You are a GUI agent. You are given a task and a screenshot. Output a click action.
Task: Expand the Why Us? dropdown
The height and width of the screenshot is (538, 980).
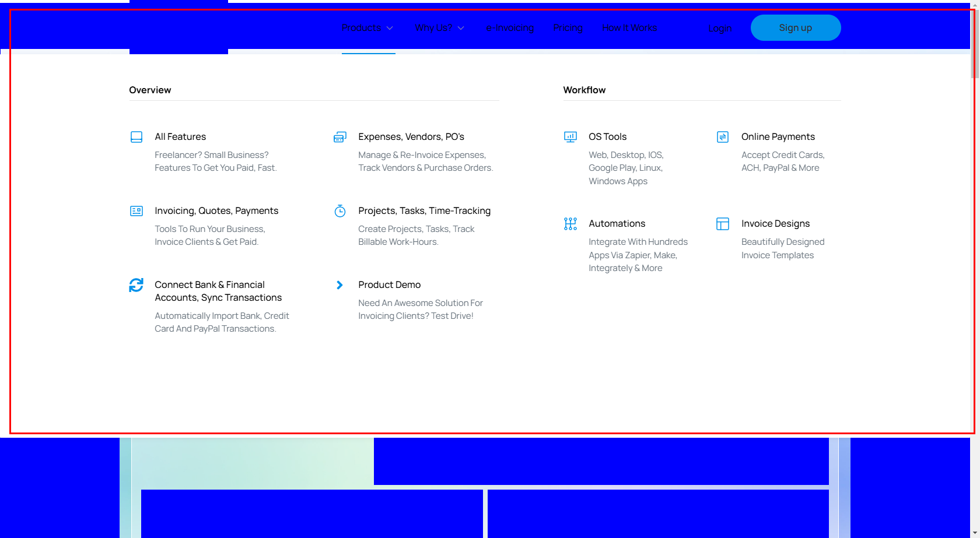click(x=439, y=28)
